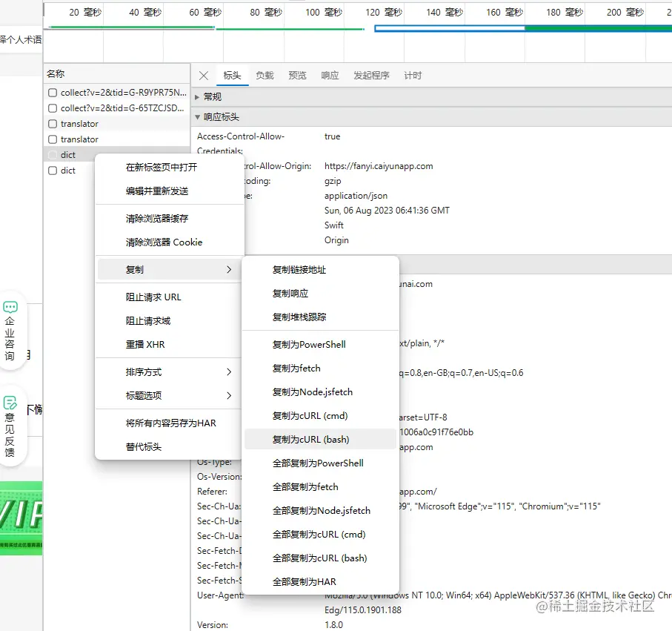
Task: Select the first translator request row
Action: pos(116,124)
